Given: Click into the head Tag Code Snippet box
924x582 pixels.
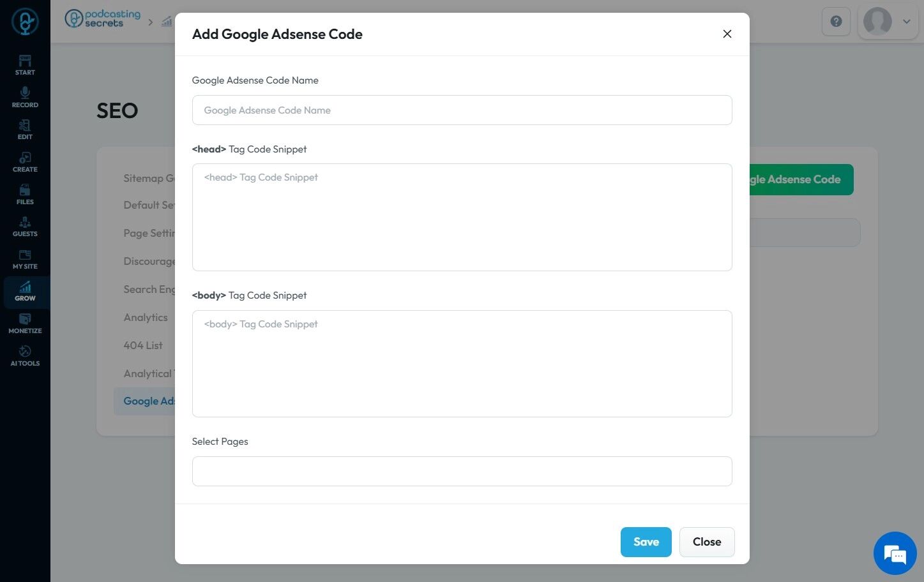Looking at the screenshot, I should pyautogui.click(x=462, y=217).
